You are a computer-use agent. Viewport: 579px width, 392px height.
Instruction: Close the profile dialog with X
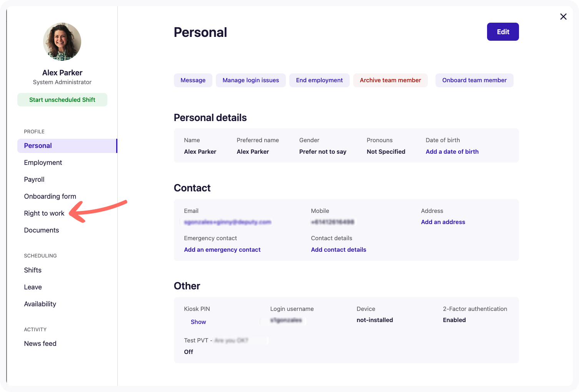[x=563, y=17]
